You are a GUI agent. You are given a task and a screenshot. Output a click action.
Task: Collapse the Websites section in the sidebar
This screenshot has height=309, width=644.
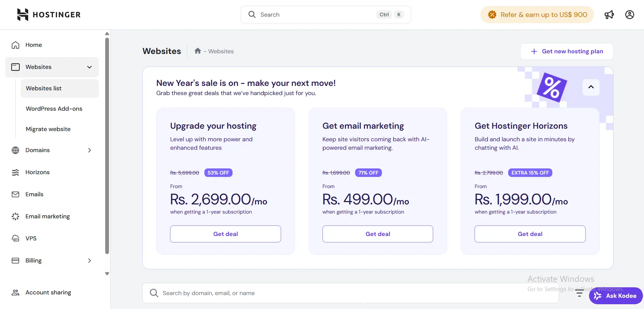point(89,67)
